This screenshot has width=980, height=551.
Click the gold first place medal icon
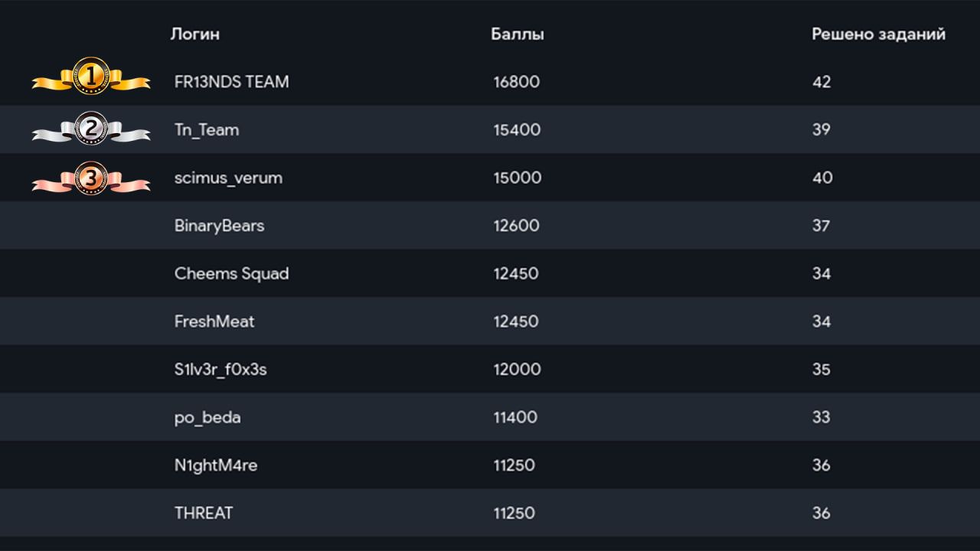[x=91, y=77]
